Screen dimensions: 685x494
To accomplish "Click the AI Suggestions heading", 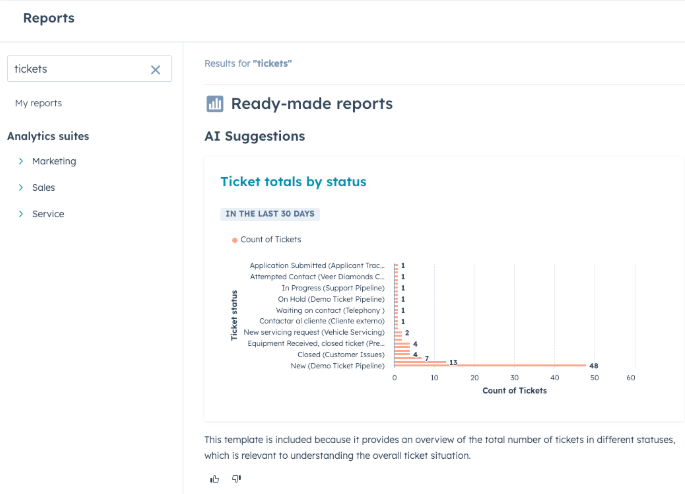I will [x=255, y=136].
